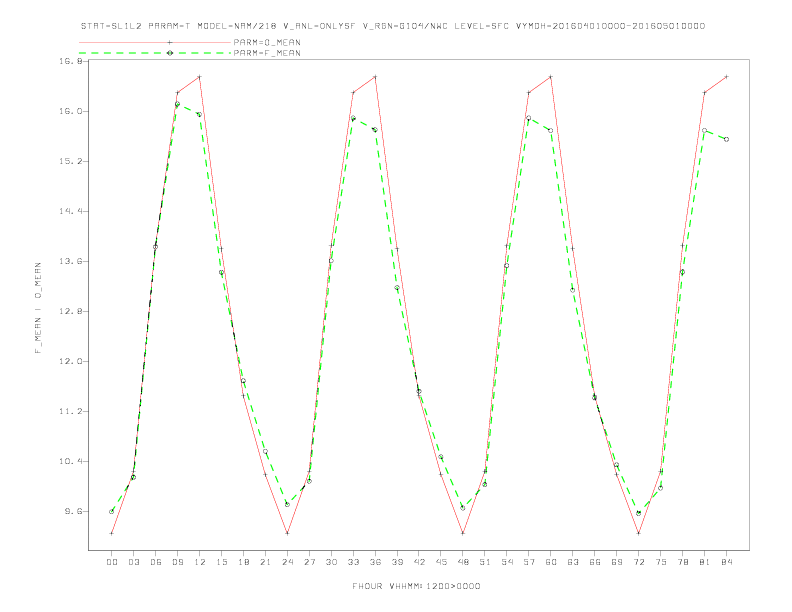
Task: Click x-axis forecast hour label 60
Action: pyautogui.click(x=551, y=562)
